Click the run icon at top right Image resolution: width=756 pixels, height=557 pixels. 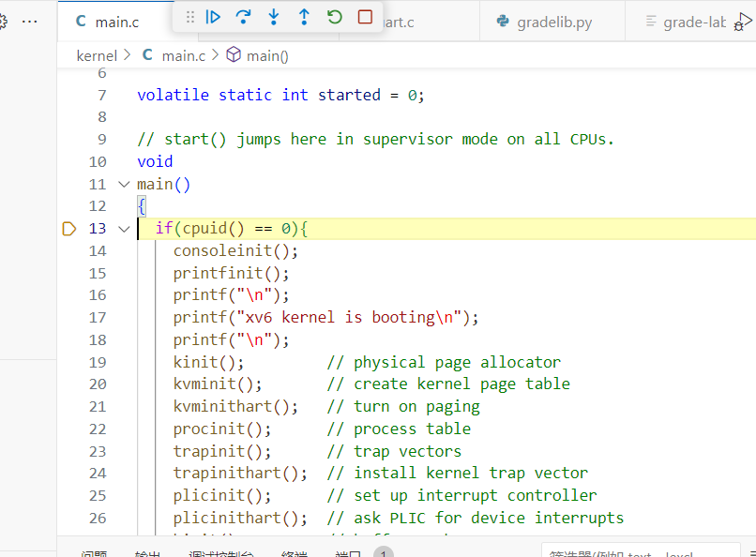pyautogui.click(x=744, y=19)
